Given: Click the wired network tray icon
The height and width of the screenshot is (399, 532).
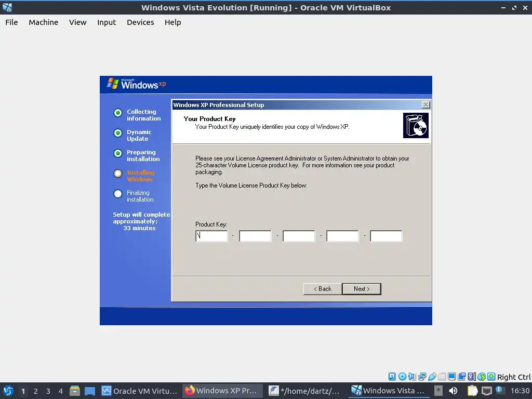Looking at the screenshot, I should (x=486, y=391).
